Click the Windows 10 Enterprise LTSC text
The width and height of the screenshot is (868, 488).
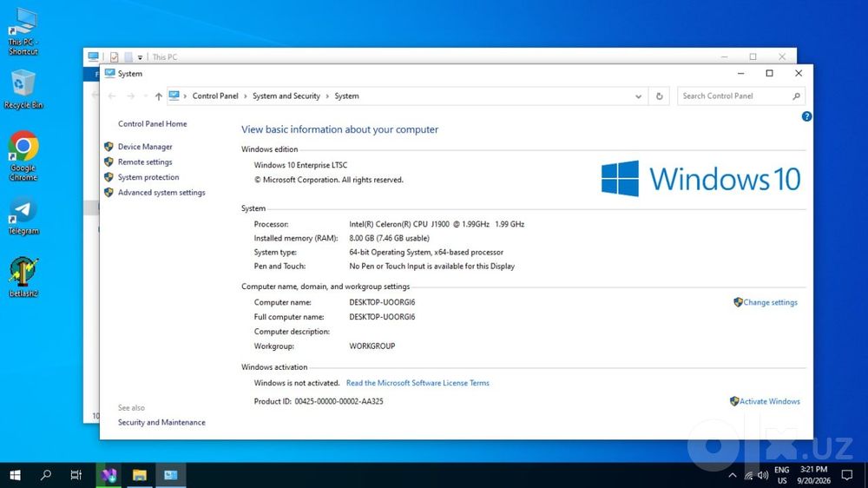[300, 165]
